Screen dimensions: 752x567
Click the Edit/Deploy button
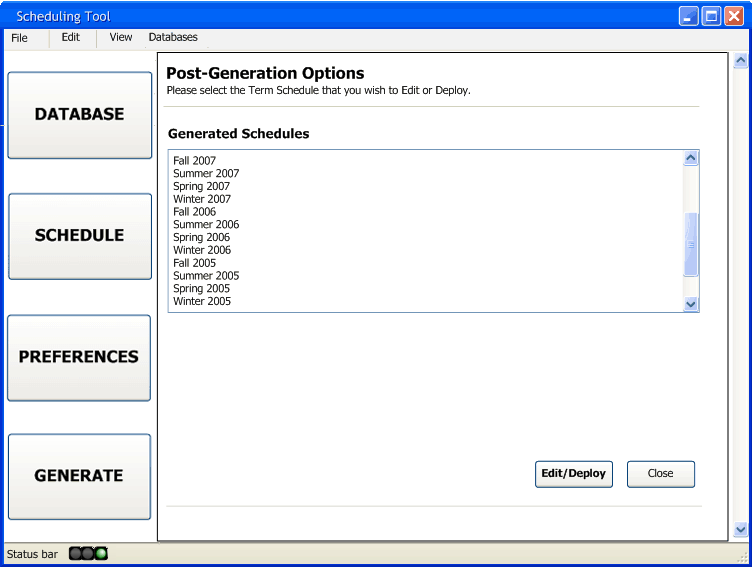[574, 474]
